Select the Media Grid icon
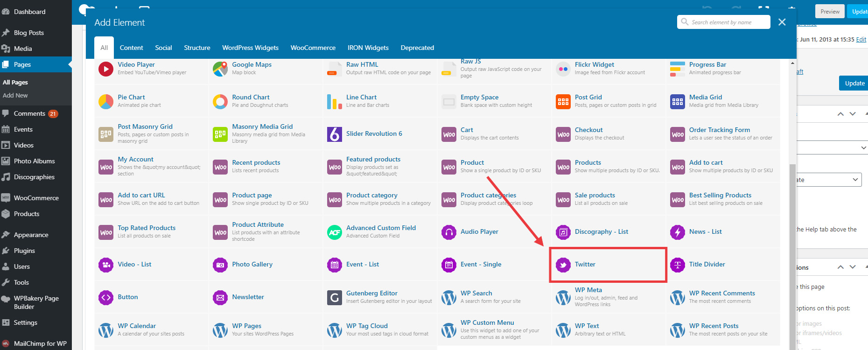Image resolution: width=868 pixels, height=350 pixels. pyautogui.click(x=678, y=102)
